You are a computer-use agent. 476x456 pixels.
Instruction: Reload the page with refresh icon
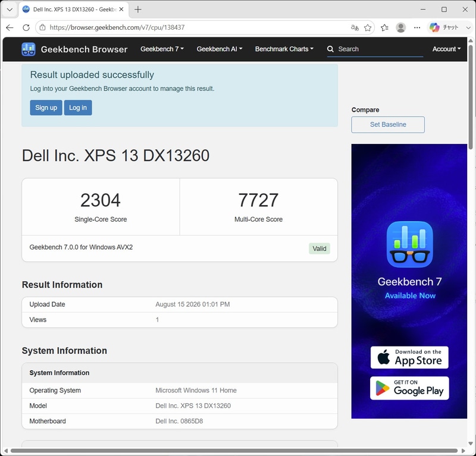click(x=26, y=27)
